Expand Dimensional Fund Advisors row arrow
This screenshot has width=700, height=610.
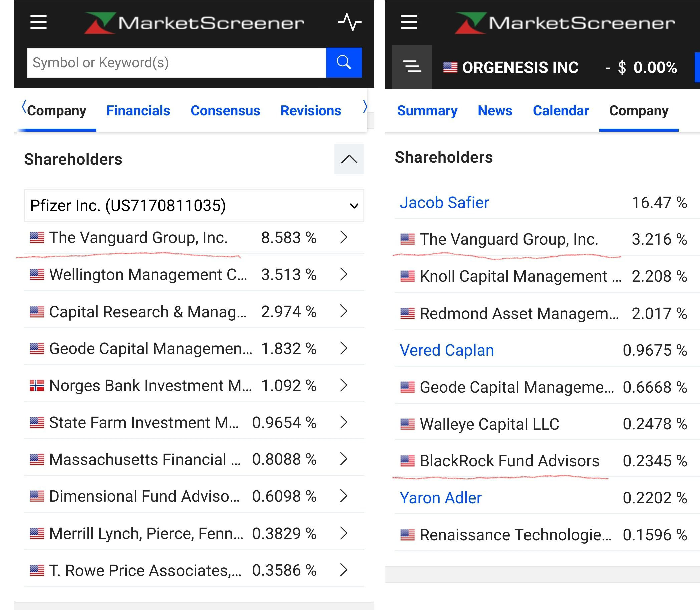coord(344,496)
